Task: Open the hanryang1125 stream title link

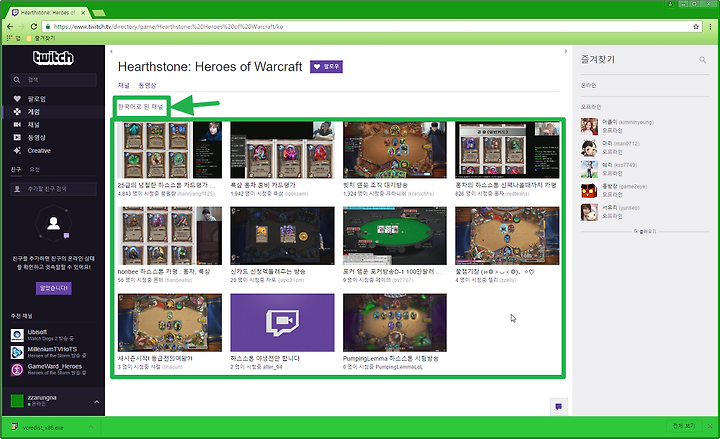Action: [166, 185]
